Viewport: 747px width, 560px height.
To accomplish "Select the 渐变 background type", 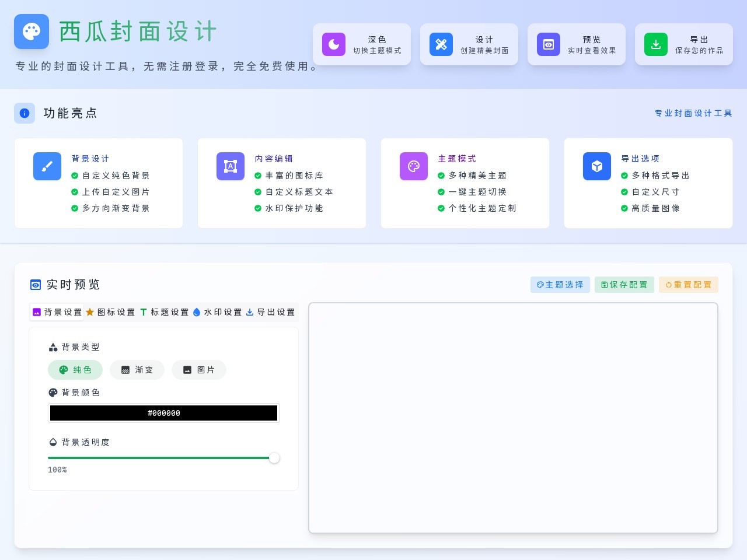I will (x=137, y=370).
